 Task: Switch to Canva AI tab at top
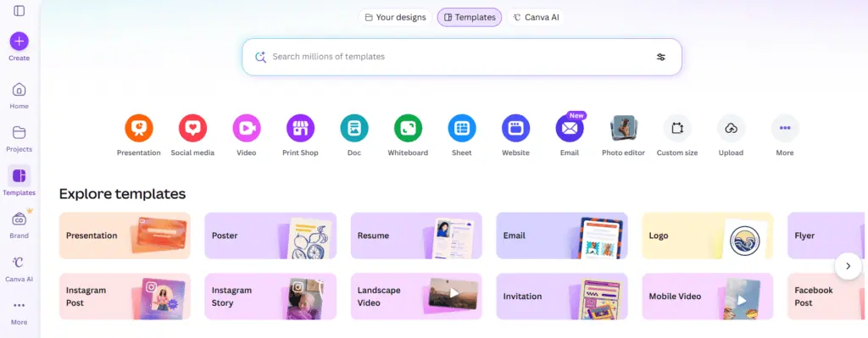pos(536,17)
